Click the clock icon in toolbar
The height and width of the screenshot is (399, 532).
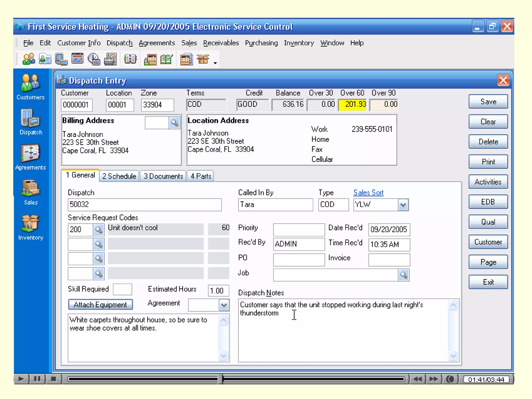(94, 59)
